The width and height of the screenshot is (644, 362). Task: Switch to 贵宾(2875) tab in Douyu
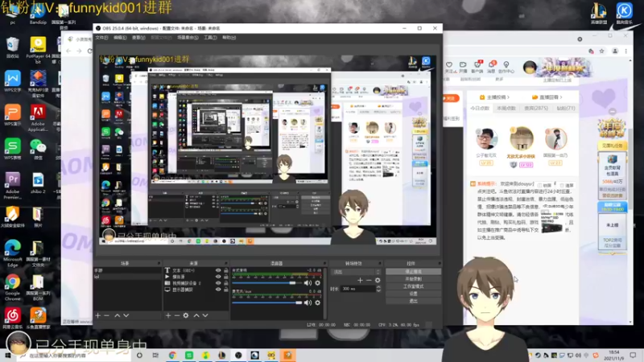pos(536,109)
